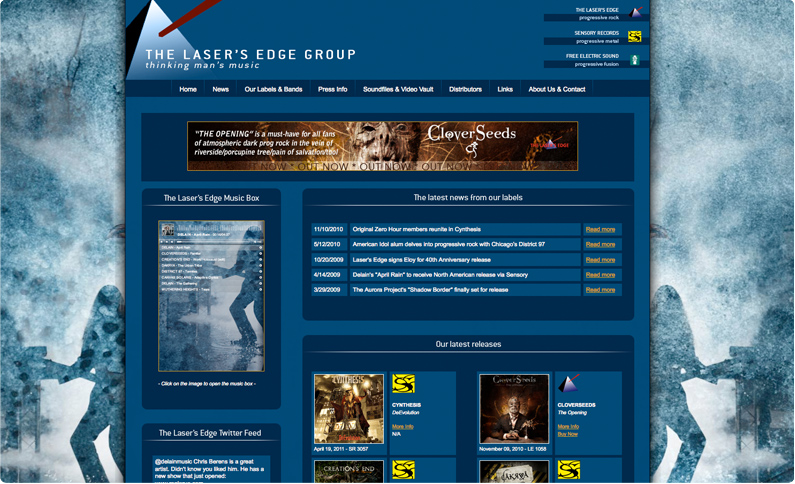Click headline about Delain's April Rain release
This screenshot has width=795, height=484.
point(440,275)
